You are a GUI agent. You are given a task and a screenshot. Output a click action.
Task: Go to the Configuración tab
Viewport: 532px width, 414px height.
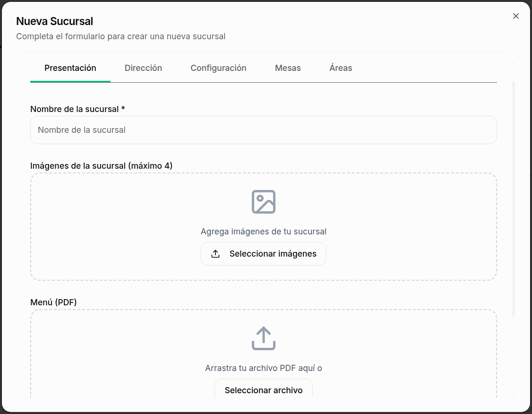coord(218,68)
